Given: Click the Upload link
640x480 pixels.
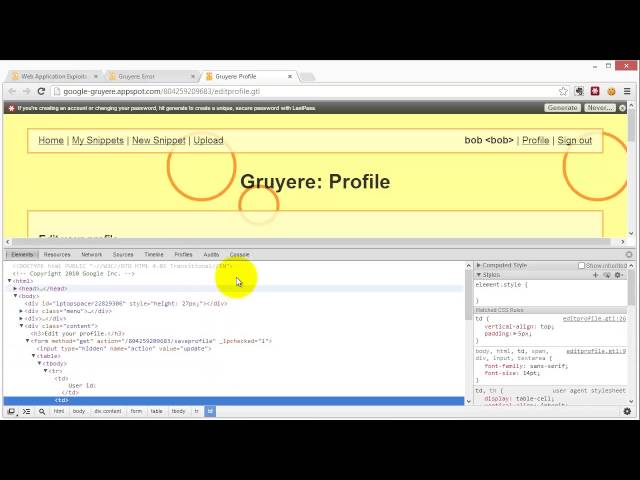Looking at the screenshot, I should 209,140.
